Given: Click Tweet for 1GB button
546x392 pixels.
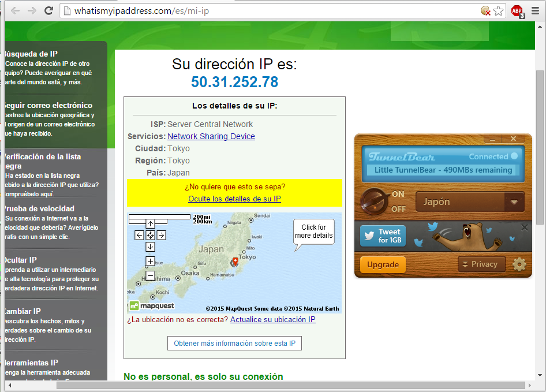Looking at the screenshot, I should tap(383, 236).
